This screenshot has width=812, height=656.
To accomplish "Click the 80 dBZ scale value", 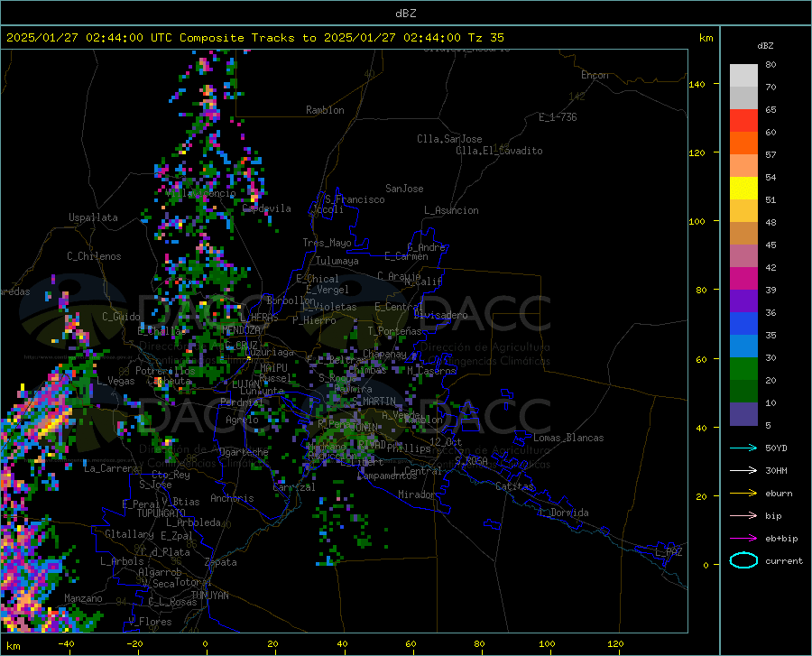I will click(770, 65).
